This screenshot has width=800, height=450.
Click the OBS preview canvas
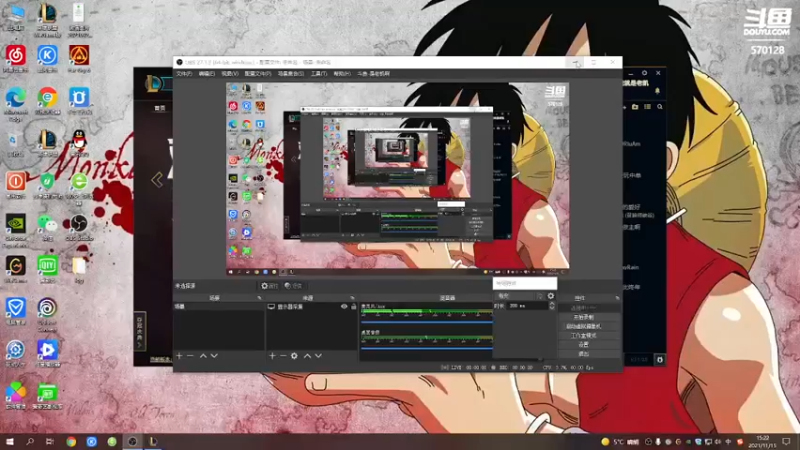point(397,180)
